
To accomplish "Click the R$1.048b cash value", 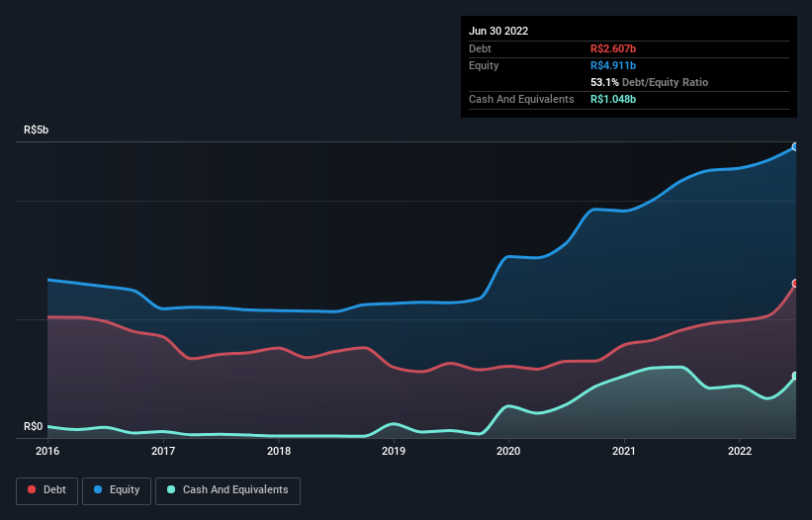I will tap(613, 99).
